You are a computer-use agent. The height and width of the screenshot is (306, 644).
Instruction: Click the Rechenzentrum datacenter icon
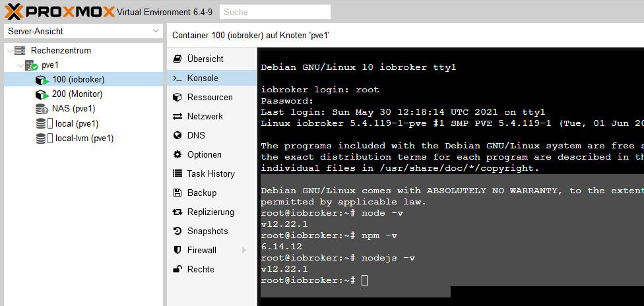pos(20,51)
